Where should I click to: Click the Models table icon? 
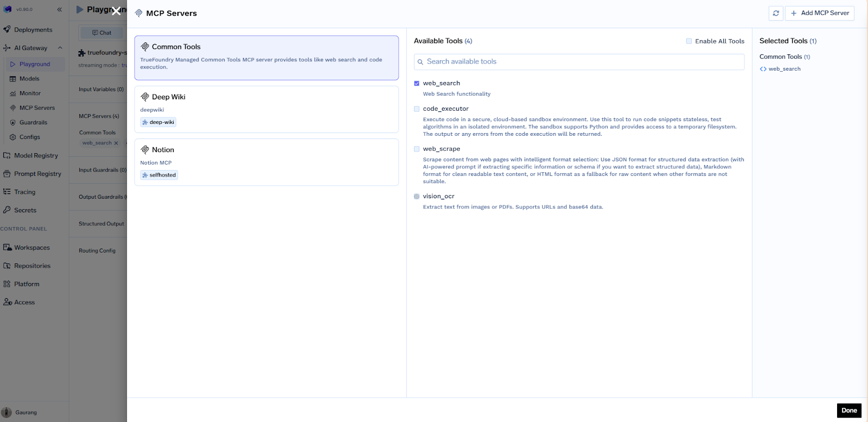pyautogui.click(x=12, y=79)
